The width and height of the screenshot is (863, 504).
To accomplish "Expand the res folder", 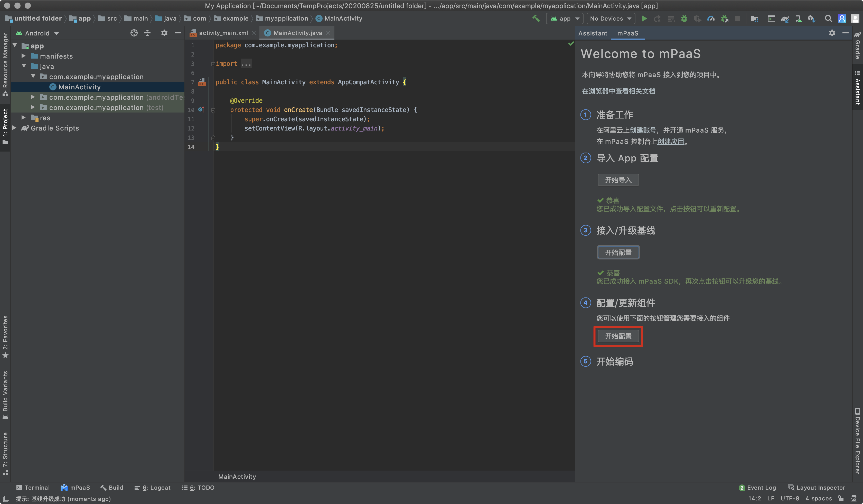I will pyautogui.click(x=24, y=117).
